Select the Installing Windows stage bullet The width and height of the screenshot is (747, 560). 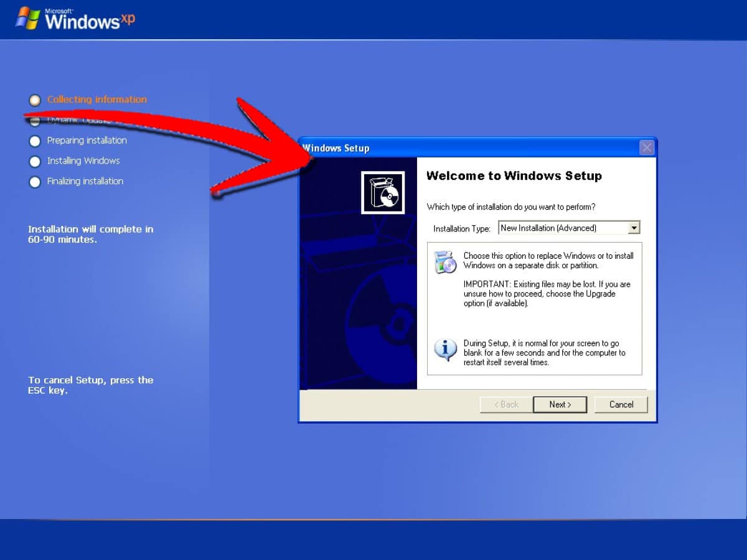pos(35,162)
